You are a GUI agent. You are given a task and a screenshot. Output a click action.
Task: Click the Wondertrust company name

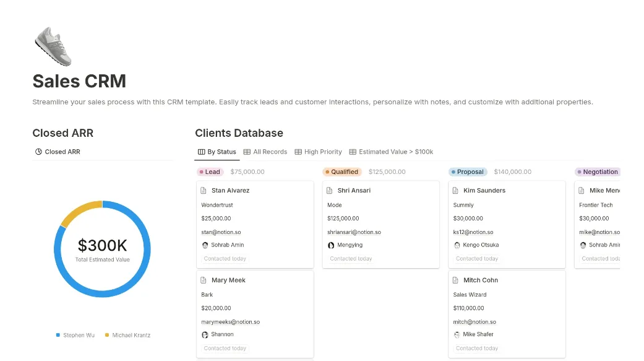(217, 205)
